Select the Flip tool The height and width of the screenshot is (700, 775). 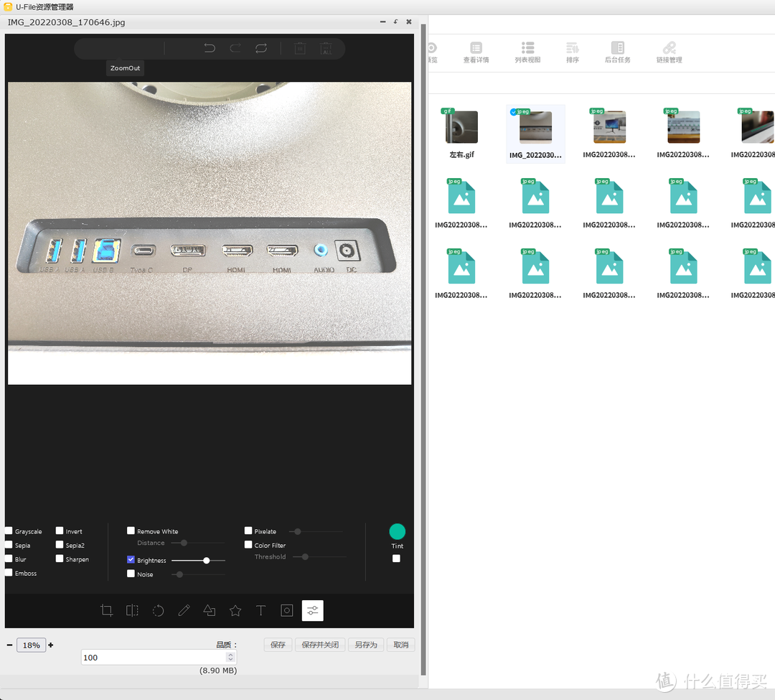(133, 610)
